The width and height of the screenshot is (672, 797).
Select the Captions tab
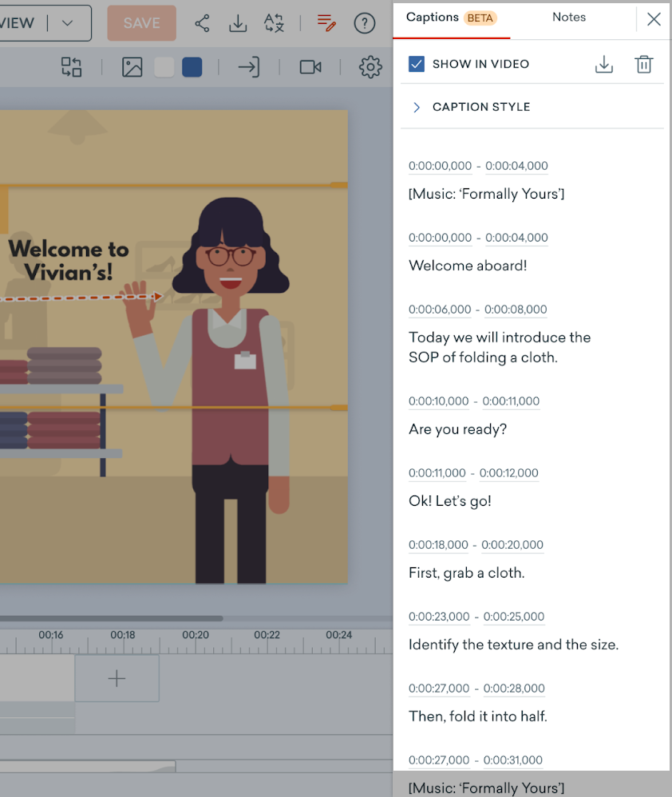pyautogui.click(x=433, y=18)
